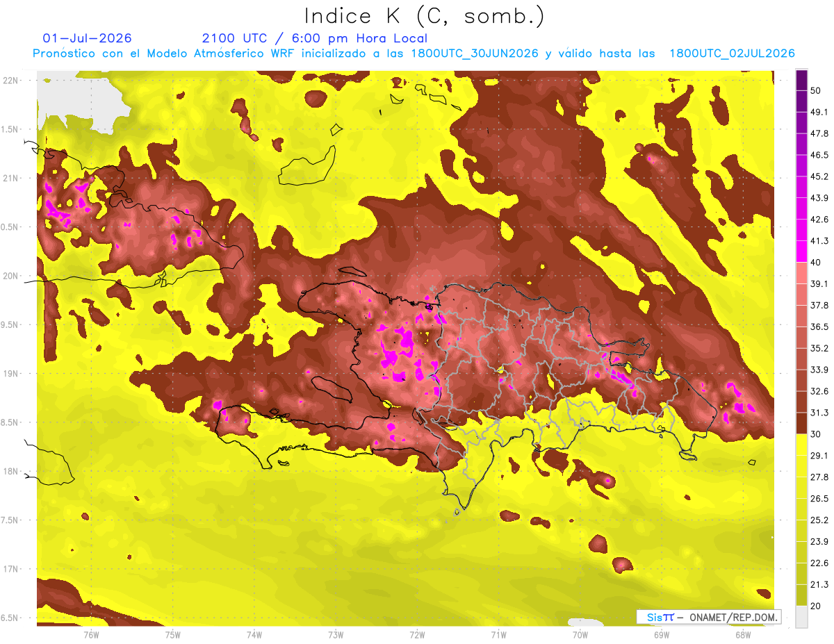Screen dimensions: 834x644
Task: Click the 1800UTC_30JUN2026 initialization text
Action: pos(475,53)
